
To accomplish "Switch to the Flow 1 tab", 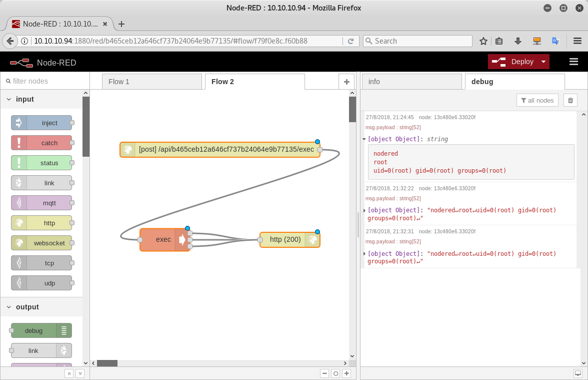I will click(x=152, y=82).
